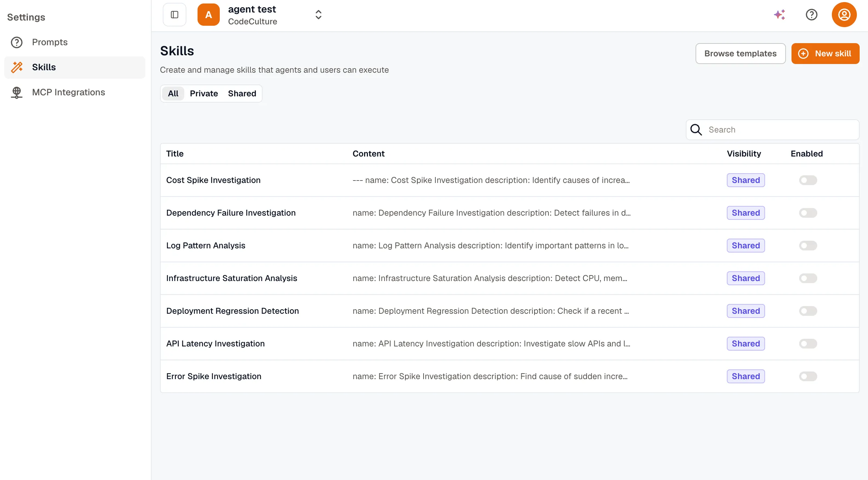Expand the agent test workspace switcher
Viewport: 868px width, 480px height.
tap(318, 15)
